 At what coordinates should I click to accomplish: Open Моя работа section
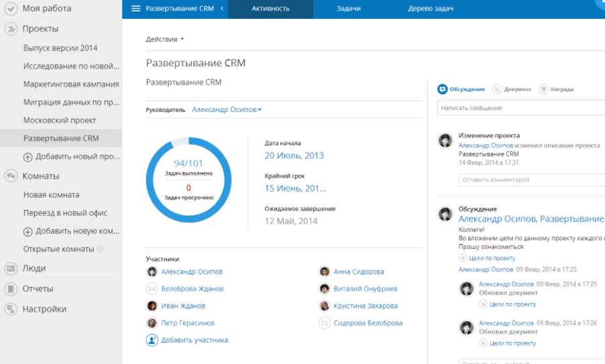pyautogui.click(x=47, y=9)
